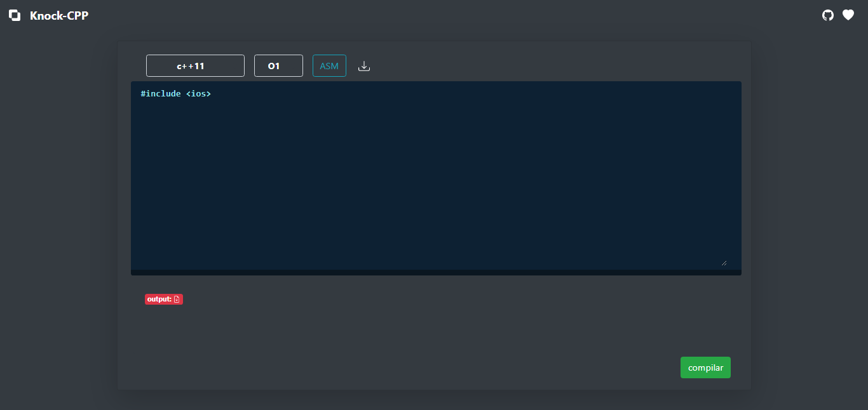Click the file icon inside output badge

tap(178, 299)
